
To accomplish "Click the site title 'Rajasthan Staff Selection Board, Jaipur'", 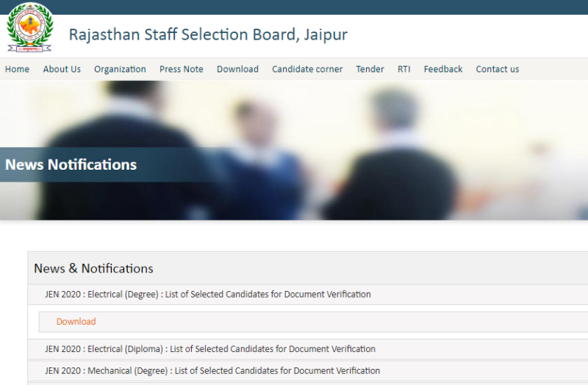I will tap(208, 35).
